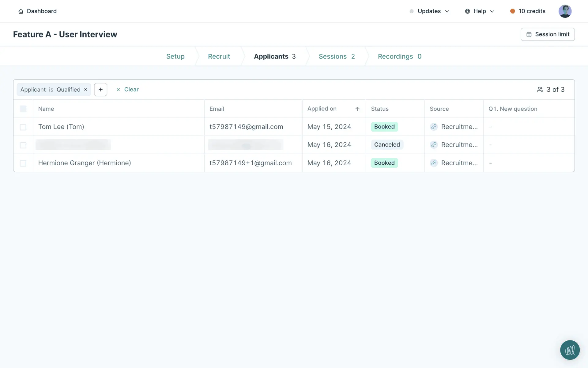588x368 pixels.
Task: Open the chat widget bubble icon
Action: click(570, 350)
